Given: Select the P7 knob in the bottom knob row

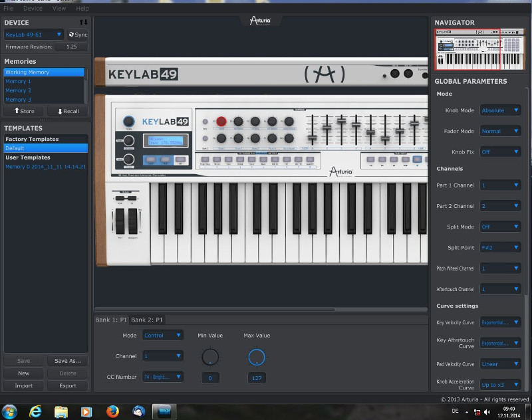Looking at the screenshot, I should tap(238, 138).
